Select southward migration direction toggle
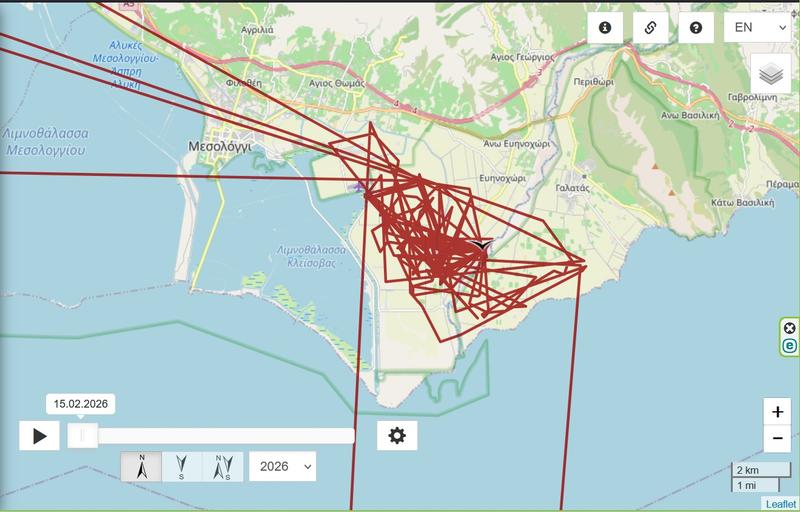Viewport: 800px width, 512px height. coord(182,467)
